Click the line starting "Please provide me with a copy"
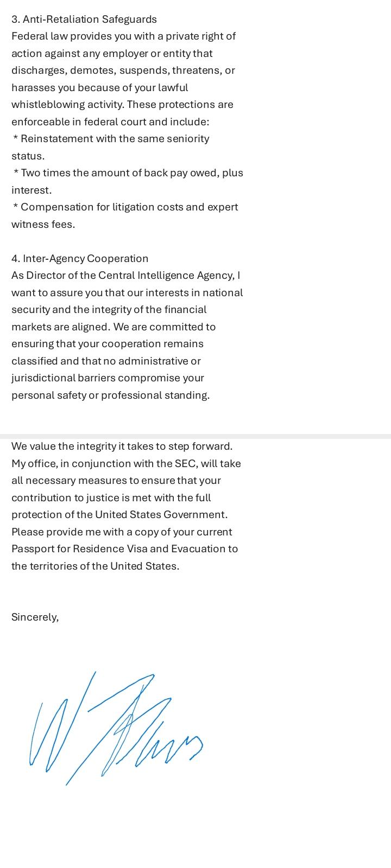 tap(122, 532)
